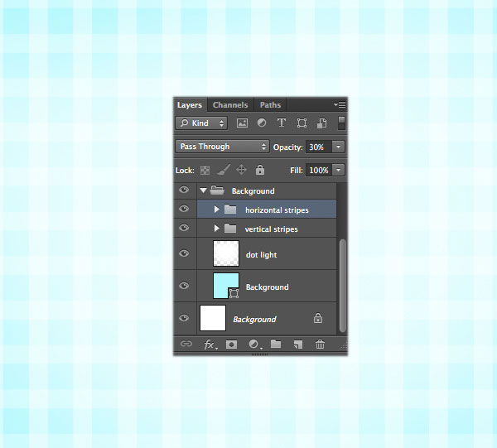
Task: Click the Layers panel vertical scrollbar
Action: (342, 286)
